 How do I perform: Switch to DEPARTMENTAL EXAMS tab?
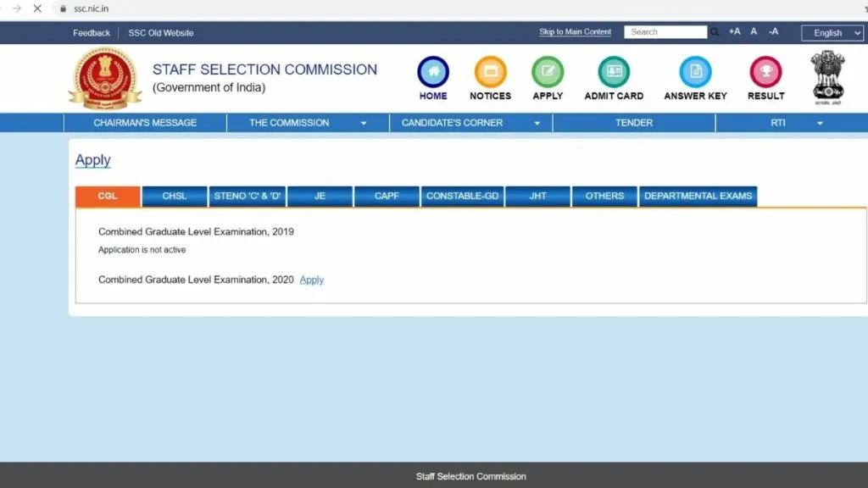(698, 196)
